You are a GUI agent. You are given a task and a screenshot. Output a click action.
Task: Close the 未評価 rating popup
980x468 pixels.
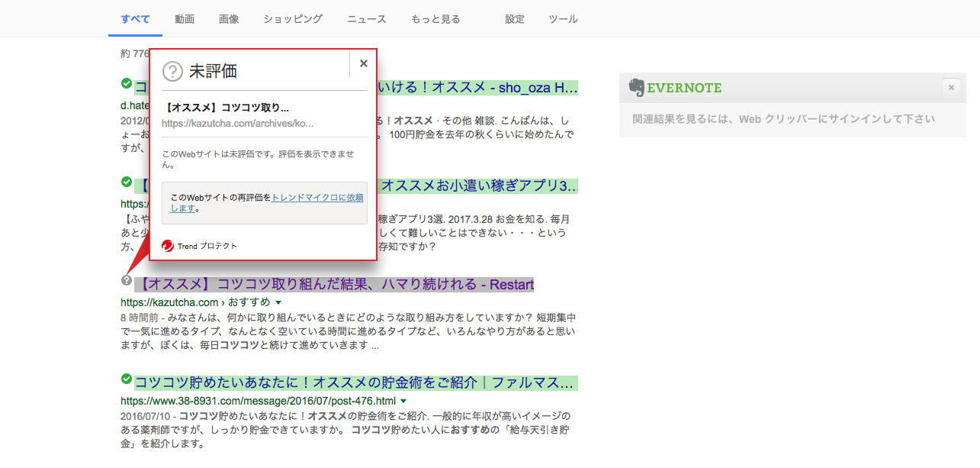[x=364, y=63]
